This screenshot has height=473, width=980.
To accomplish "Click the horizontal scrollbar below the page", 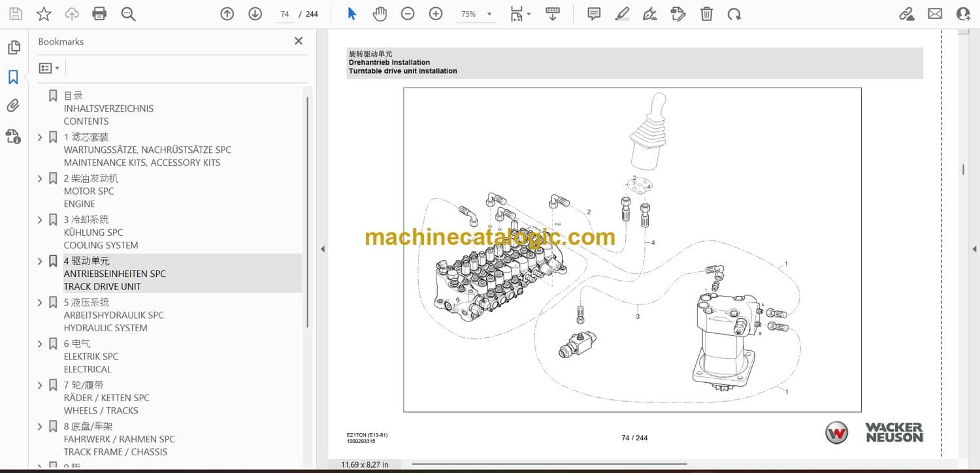I will pos(549,465).
